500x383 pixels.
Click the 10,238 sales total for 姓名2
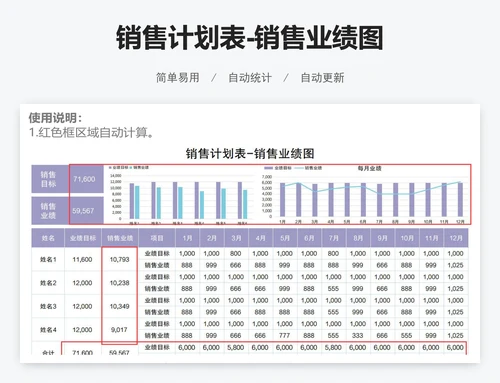point(119,283)
